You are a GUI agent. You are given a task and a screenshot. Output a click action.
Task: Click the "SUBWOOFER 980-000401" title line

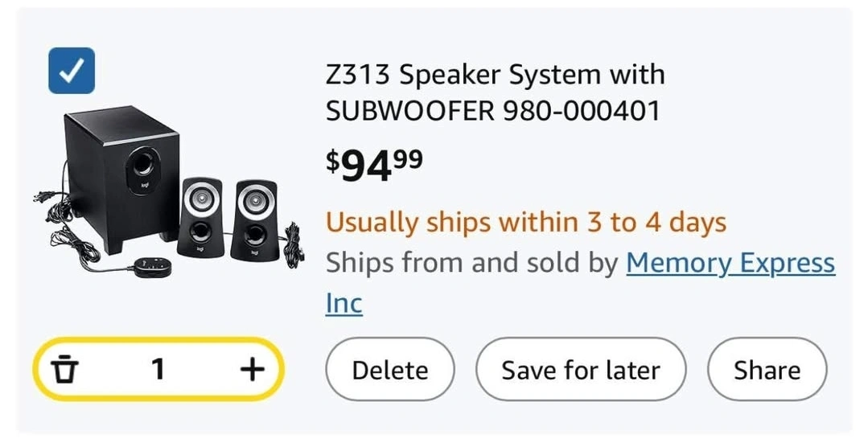pyautogui.click(x=492, y=111)
